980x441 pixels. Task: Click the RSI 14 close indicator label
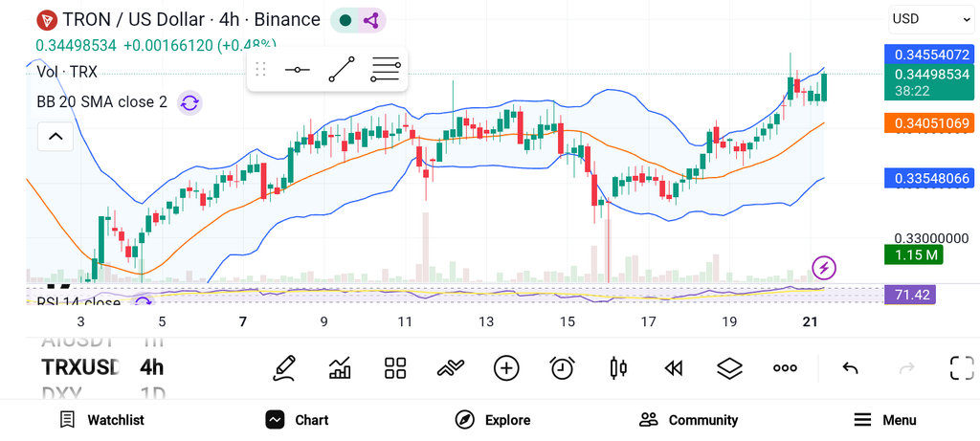78,302
